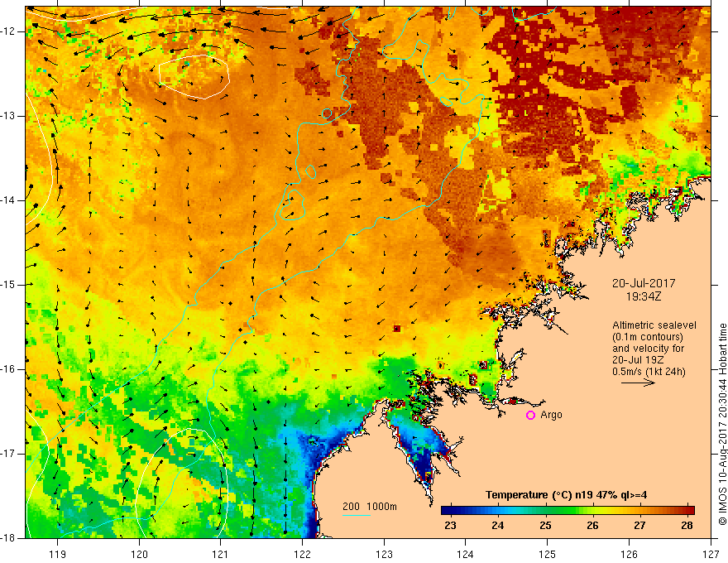
Task: Click the cyan depth contour legend line
Action: pyautogui.click(x=356, y=515)
